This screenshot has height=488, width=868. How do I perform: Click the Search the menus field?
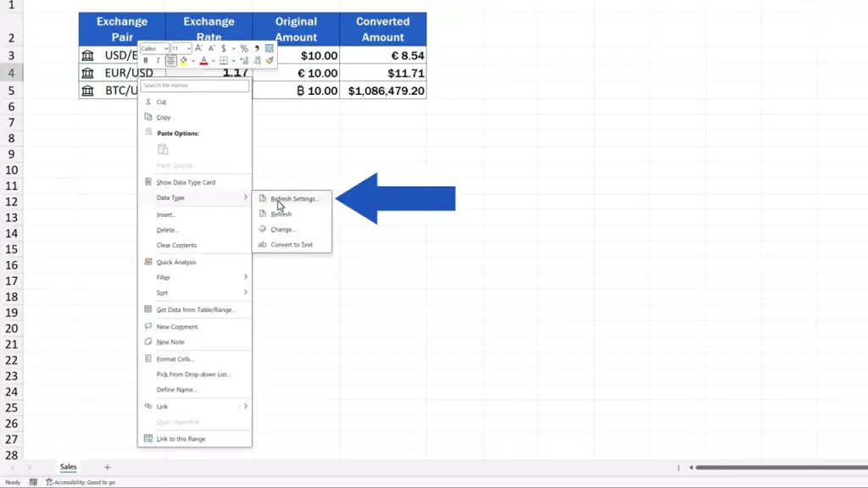pyautogui.click(x=194, y=86)
